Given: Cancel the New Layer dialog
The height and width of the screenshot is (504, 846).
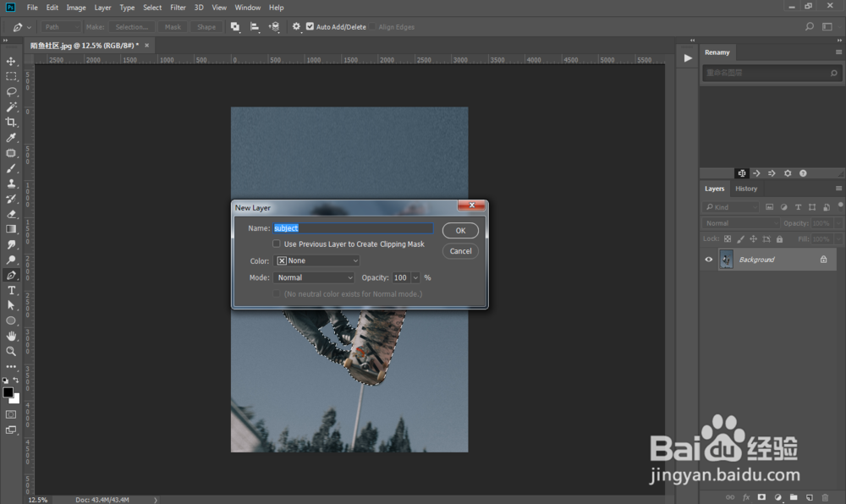Looking at the screenshot, I should pyautogui.click(x=460, y=251).
